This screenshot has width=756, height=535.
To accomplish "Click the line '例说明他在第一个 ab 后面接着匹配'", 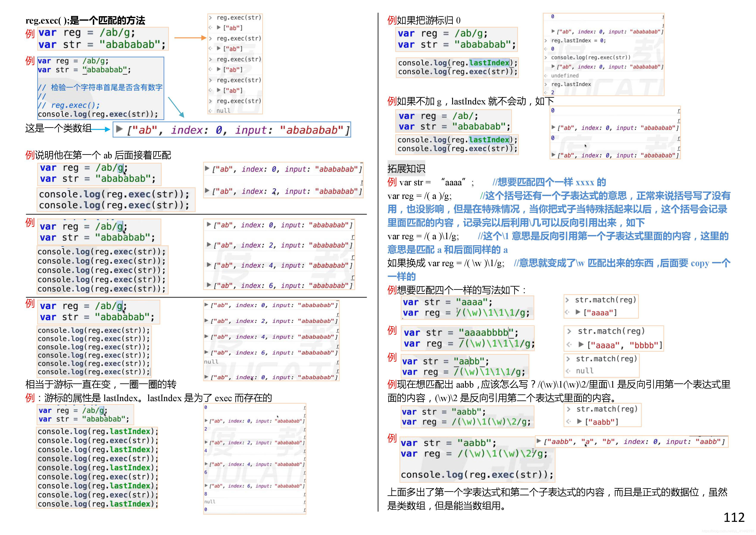I will 98,155.
